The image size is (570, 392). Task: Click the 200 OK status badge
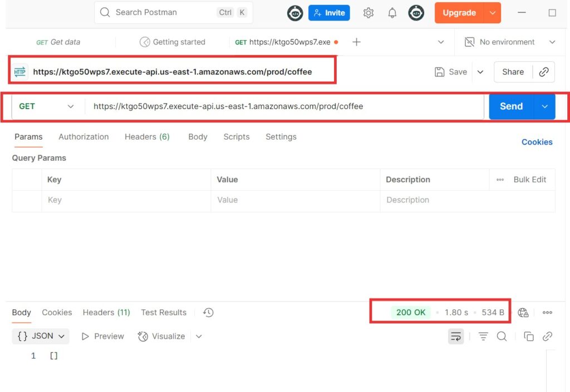pyautogui.click(x=411, y=312)
